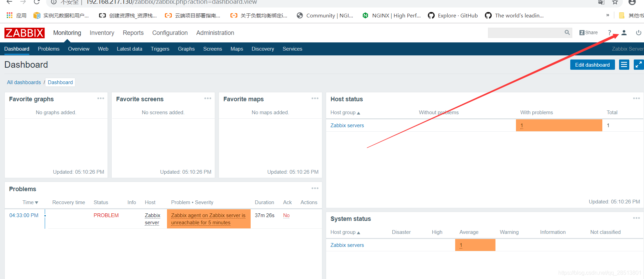The width and height of the screenshot is (644, 279).
Task: Open the Inventory menu
Action: click(102, 33)
